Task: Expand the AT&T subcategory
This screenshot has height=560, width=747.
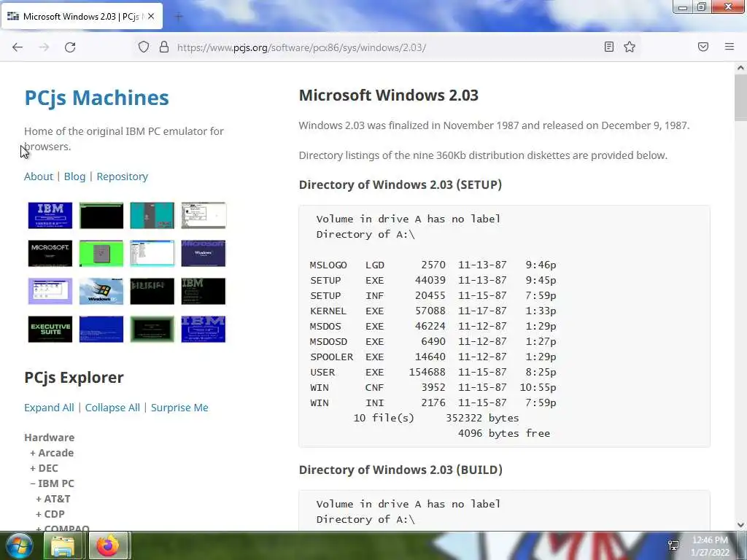Action: 53,499
